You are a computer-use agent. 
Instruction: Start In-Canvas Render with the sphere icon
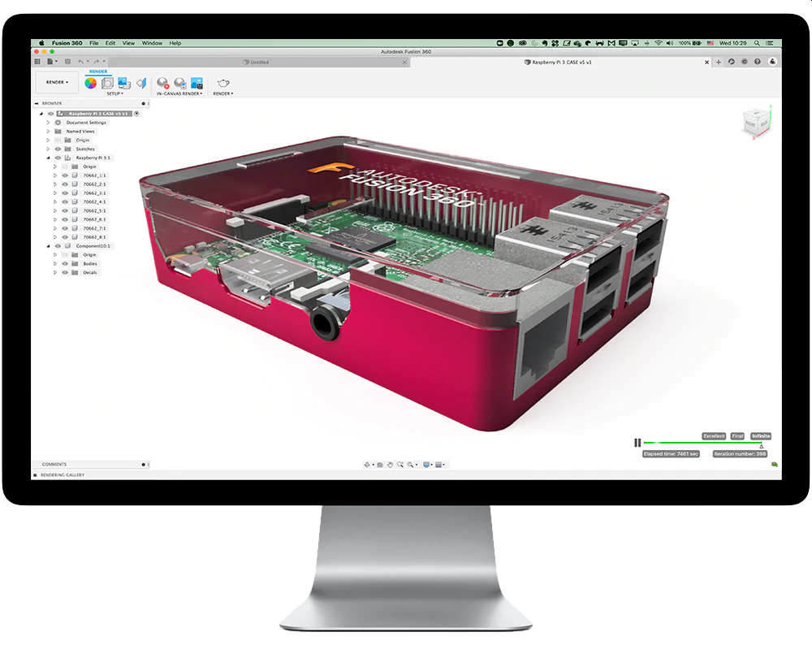[x=162, y=83]
